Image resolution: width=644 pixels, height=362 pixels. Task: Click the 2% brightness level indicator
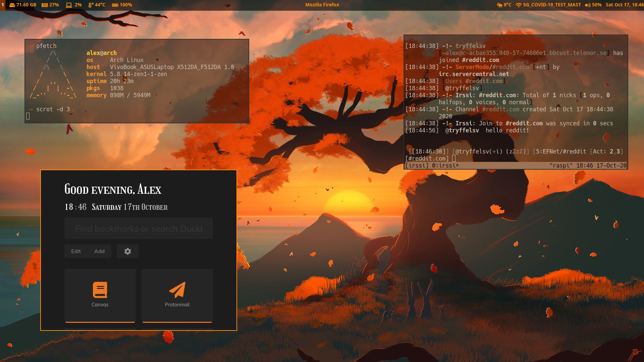(x=77, y=5)
